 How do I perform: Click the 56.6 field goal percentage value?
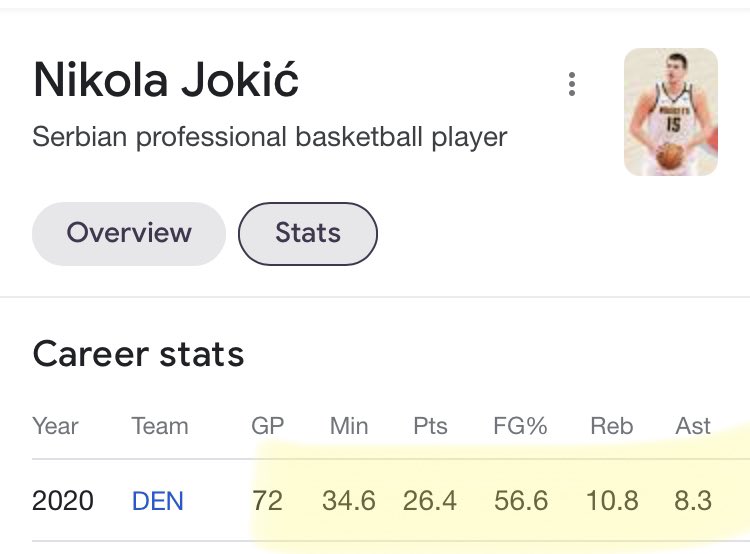coord(520,501)
